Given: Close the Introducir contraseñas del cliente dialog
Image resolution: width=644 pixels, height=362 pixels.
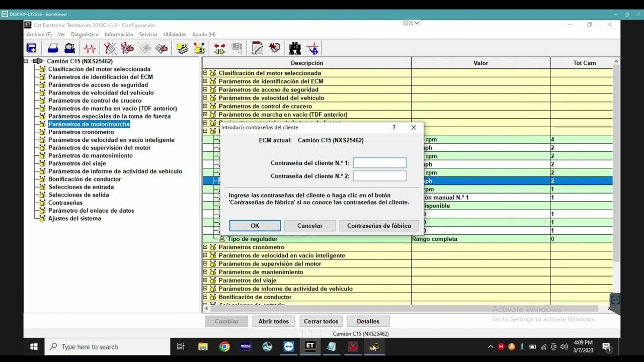Looking at the screenshot, I should [x=414, y=128].
